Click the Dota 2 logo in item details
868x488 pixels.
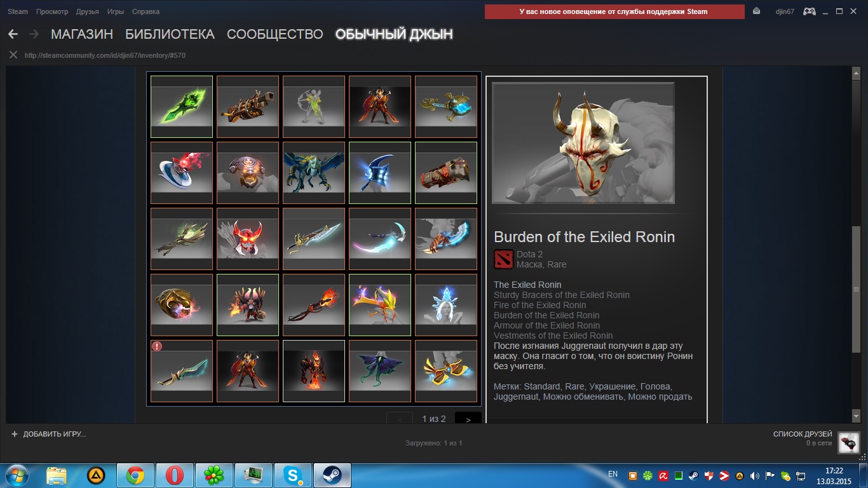pos(504,260)
